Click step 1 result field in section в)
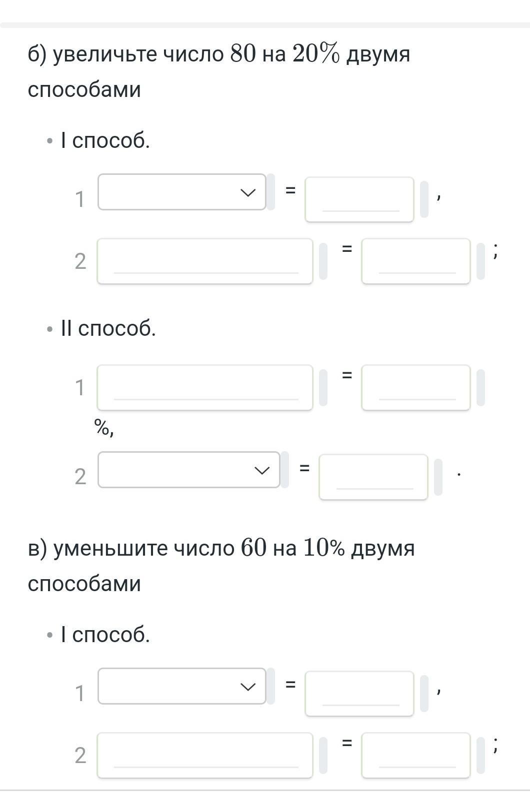Screen dimensions: 530x812 click(359, 694)
